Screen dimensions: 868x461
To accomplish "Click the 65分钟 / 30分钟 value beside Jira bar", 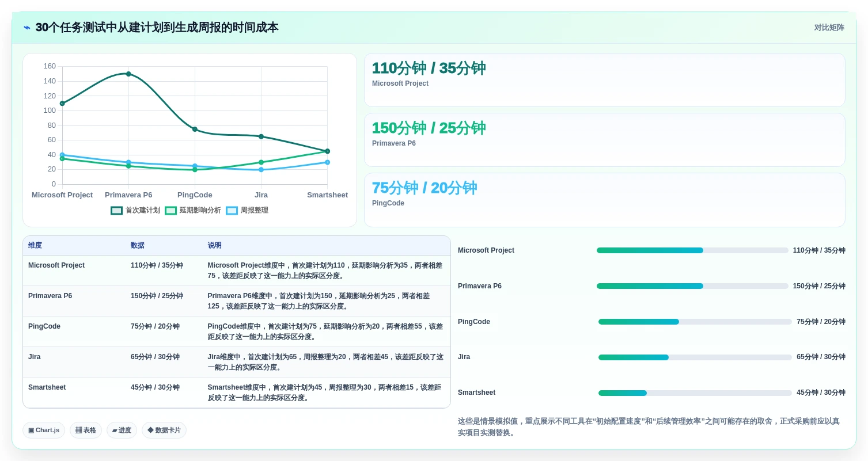I will coord(821,357).
